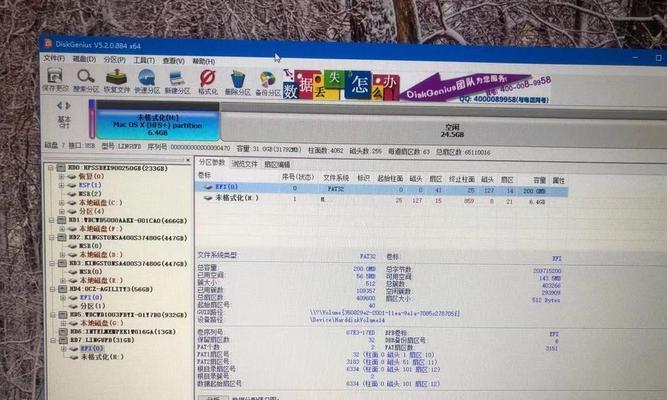Expand the 本地磁盘(F:) node
The width and height of the screenshot is (667, 400).
point(63,229)
